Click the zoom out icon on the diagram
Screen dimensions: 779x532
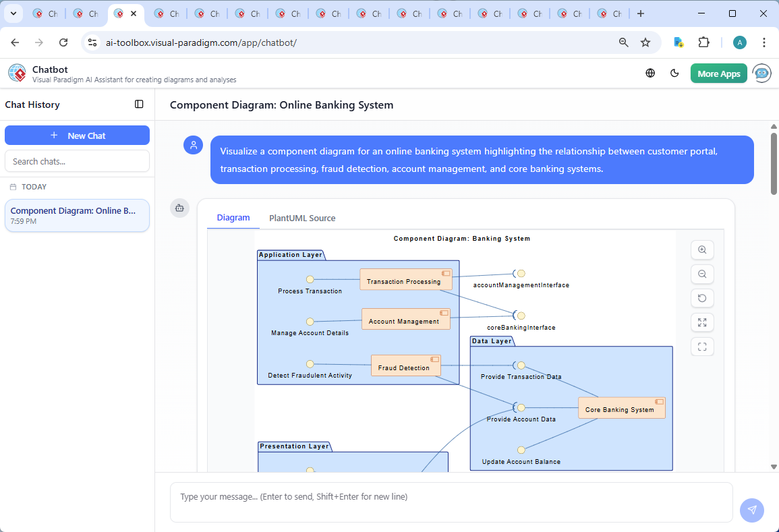tap(702, 274)
